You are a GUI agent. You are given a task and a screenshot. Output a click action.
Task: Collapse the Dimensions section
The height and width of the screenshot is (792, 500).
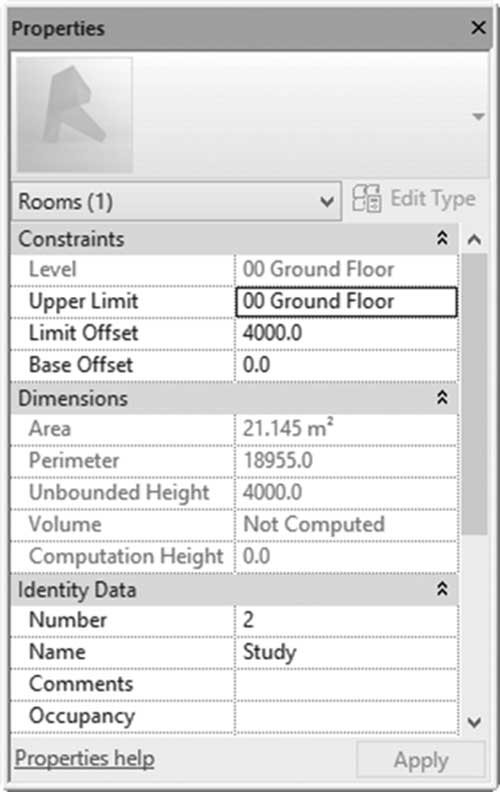coord(442,398)
